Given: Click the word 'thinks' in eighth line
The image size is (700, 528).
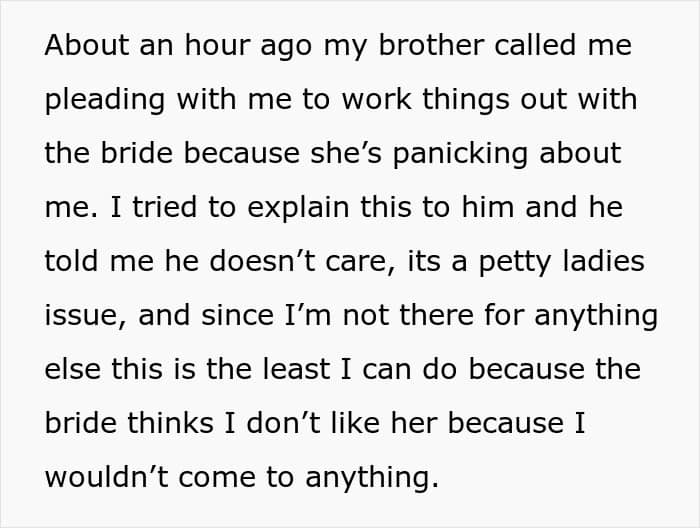Looking at the screenshot, I should tap(171, 422).
